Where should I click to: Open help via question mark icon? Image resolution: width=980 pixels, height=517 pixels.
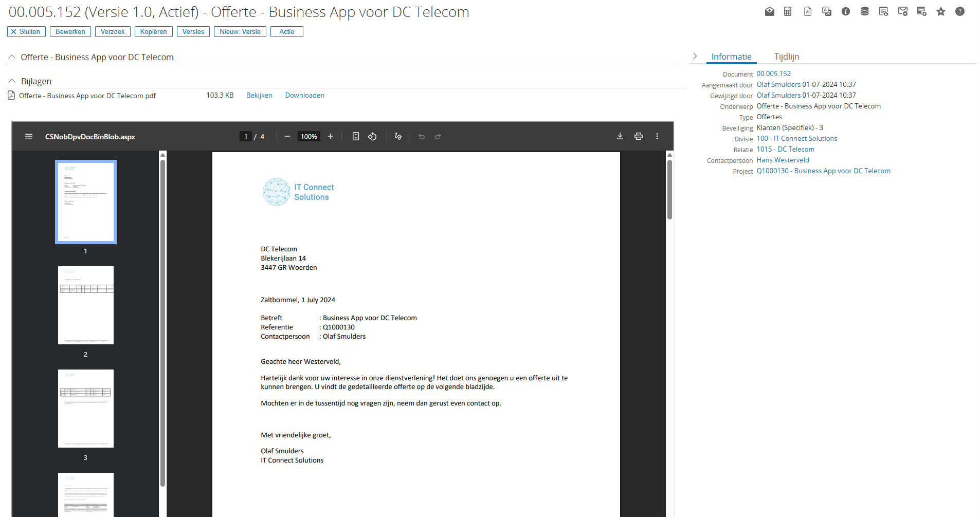(x=960, y=11)
